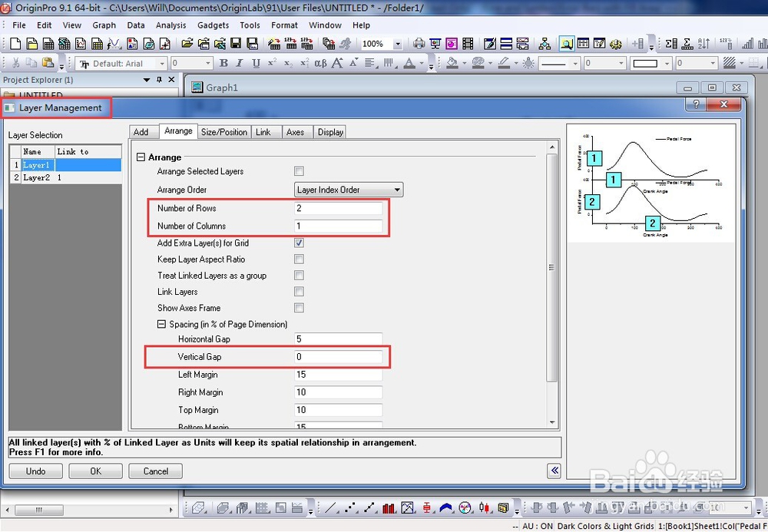Click the Vertical Gap input field

(338, 356)
